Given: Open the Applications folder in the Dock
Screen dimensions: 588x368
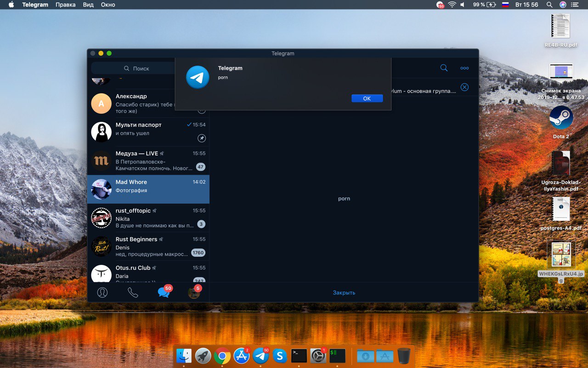Looking at the screenshot, I should click(x=385, y=356).
